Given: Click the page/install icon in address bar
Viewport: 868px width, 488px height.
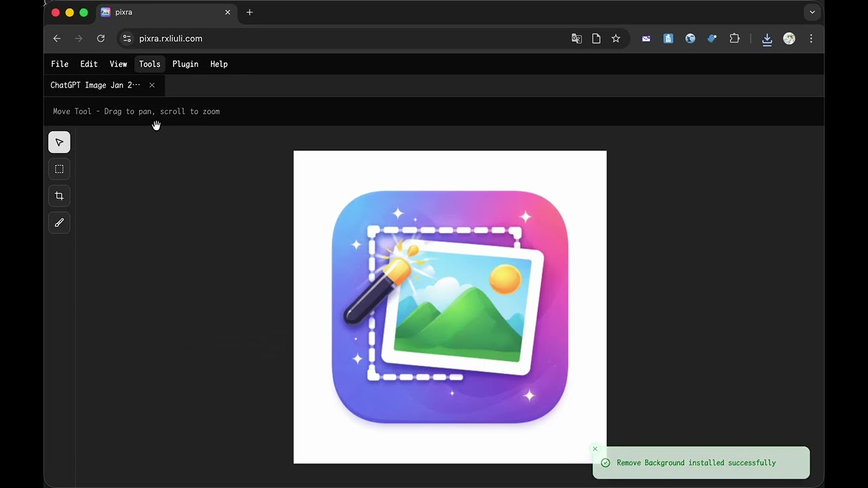Looking at the screenshot, I should [x=596, y=39].
